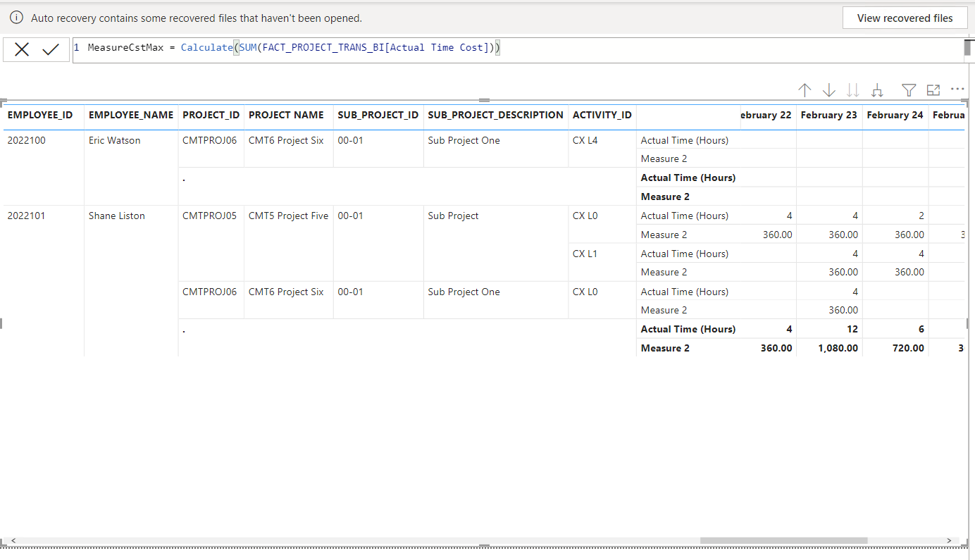Click inside the DAX formula bar
Screen dimensions: 975x560
(x=518, y=50)
